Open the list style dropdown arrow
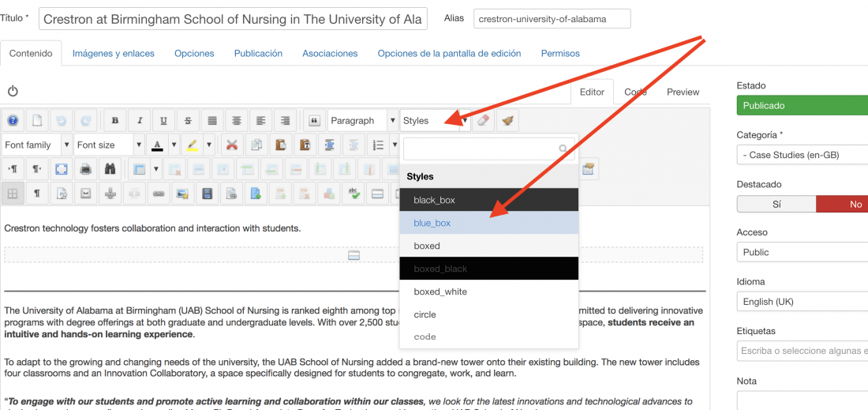This screenshot has height=410, width=868. pyautogui.click(x=394, y=145)
